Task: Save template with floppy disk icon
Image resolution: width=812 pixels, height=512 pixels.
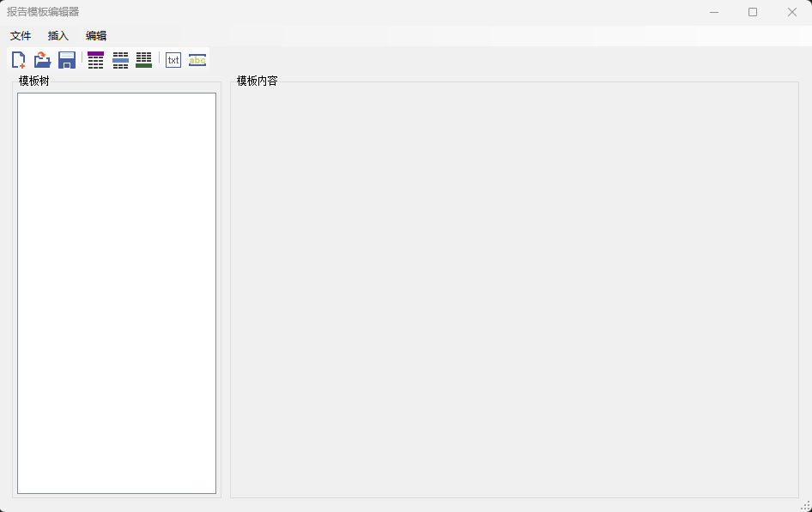Action: pyautogui.click(x=67, y=60)
